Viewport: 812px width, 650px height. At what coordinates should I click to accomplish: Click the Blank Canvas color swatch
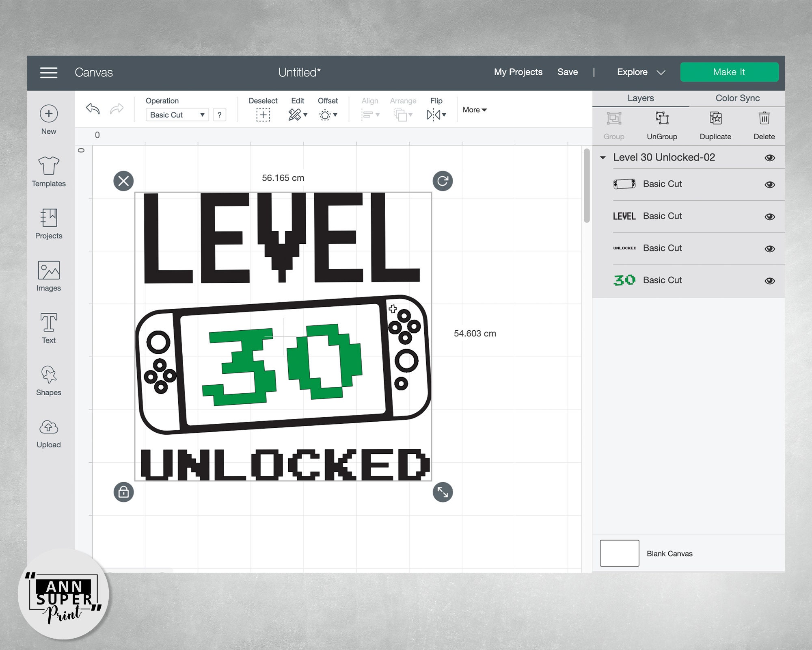pyautogui.click(x=619, y=553)
